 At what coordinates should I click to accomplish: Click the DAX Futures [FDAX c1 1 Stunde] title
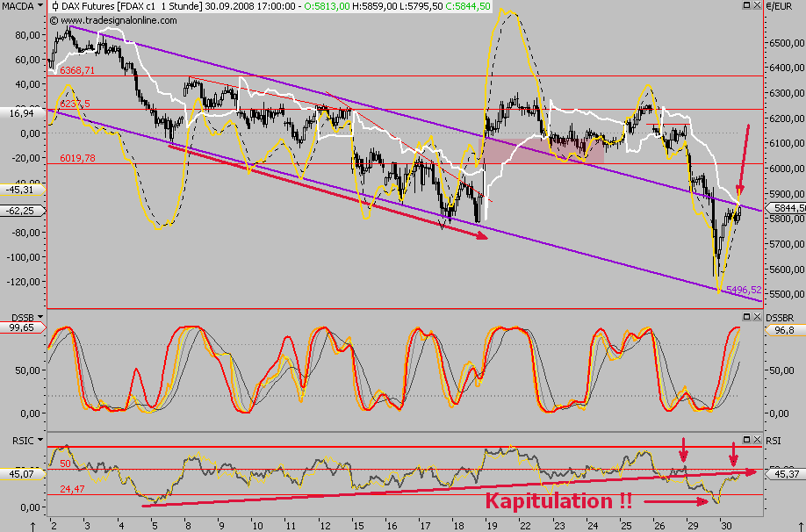[x=132, y=7]
